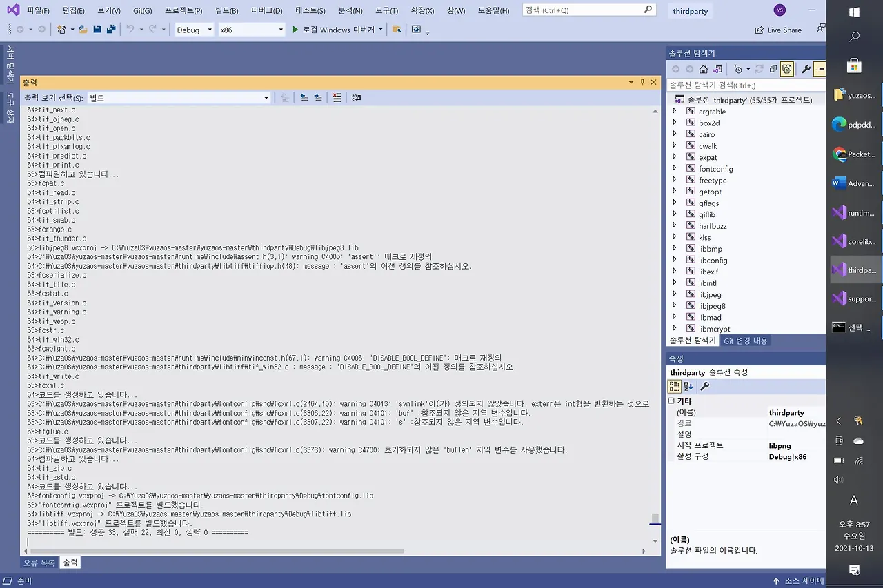Open the 빌드(B) menu
The image size is (883, 588).
(x=227, y=10)
